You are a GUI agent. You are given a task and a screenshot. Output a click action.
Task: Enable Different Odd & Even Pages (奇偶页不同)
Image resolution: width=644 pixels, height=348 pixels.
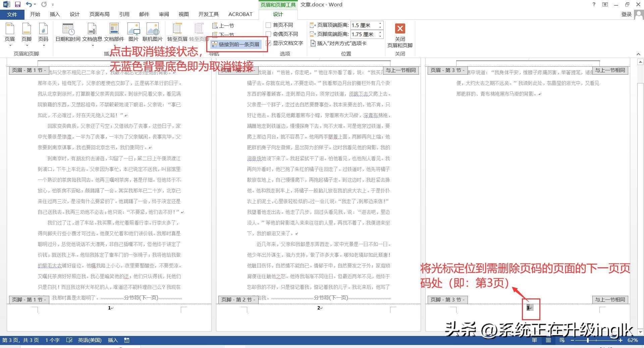[x=282, y=34]
